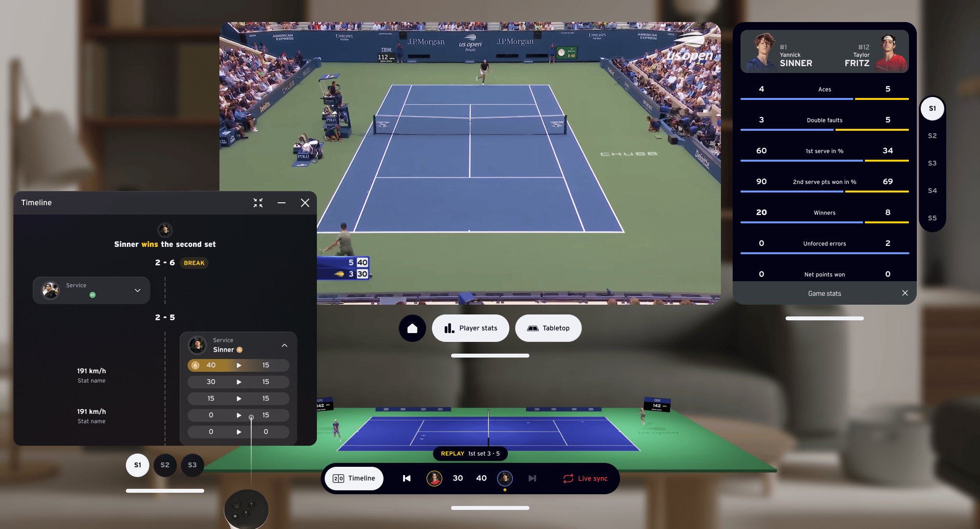980x529 pixels.
Task: Click Sinner's avatar in the replay bar
Action: coord(504,478)
